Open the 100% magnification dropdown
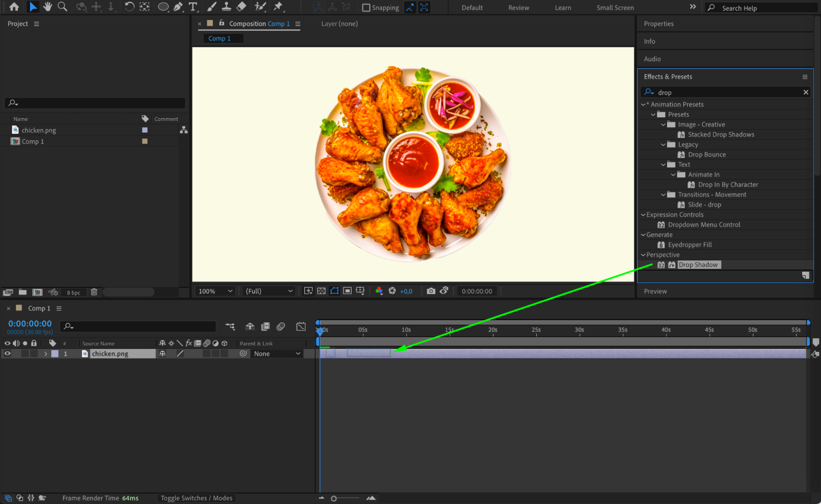821x504 pixels. (216, 291)
